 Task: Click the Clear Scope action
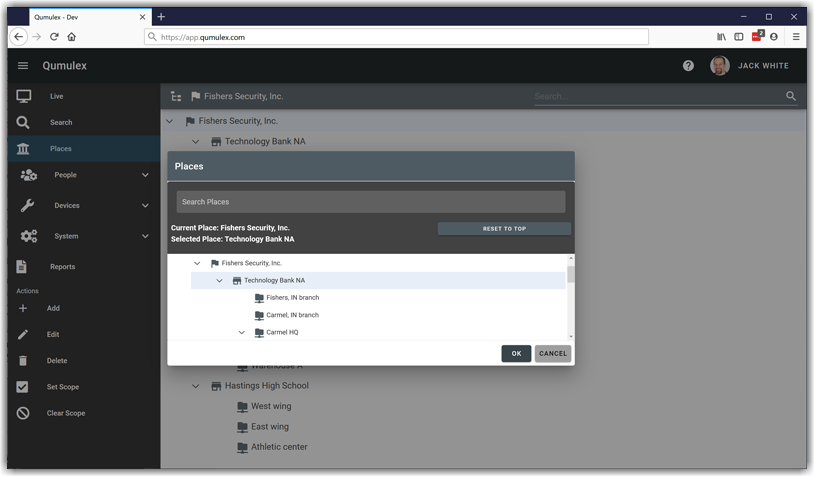[65, 413]
